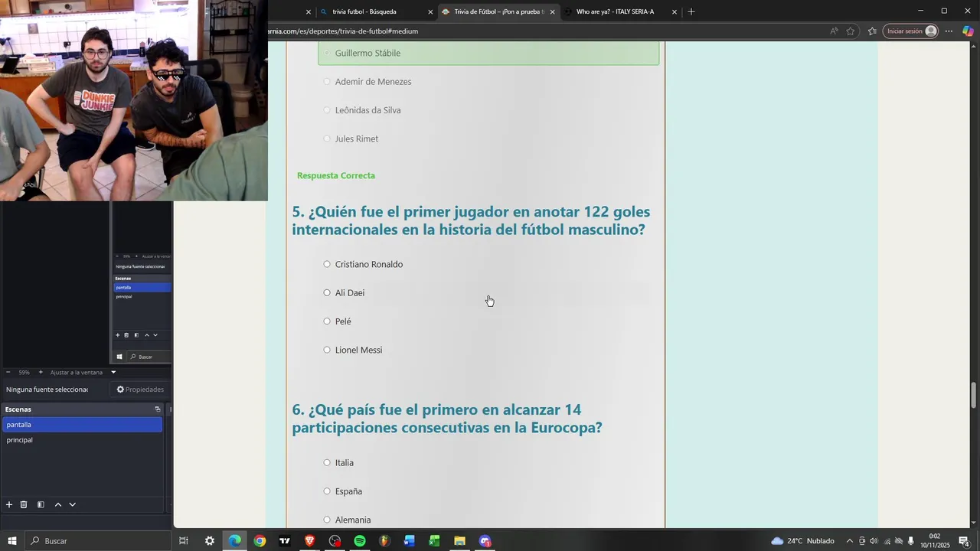Open the volume speaker tray icon

pos(874,541)
